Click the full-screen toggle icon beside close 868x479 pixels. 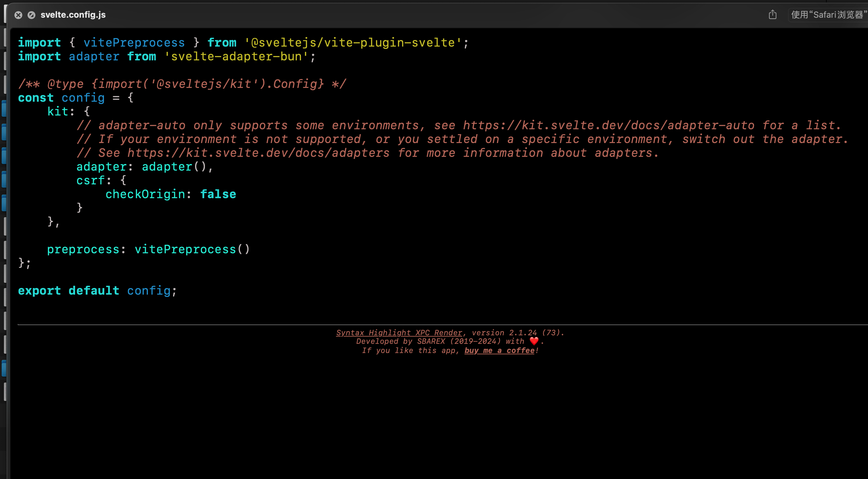point(31,15)
